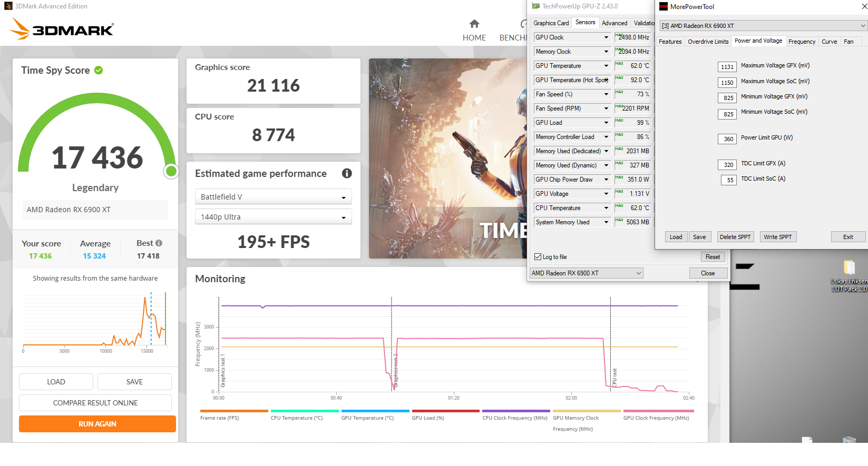
Task: Go to HOME in 3DMark navigation
Action: [x=474, y=38]
